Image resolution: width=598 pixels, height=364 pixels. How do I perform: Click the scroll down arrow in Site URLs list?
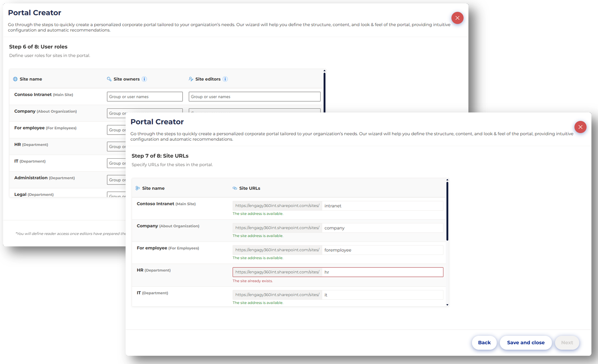pyautogui.click(x=447, y=305)
